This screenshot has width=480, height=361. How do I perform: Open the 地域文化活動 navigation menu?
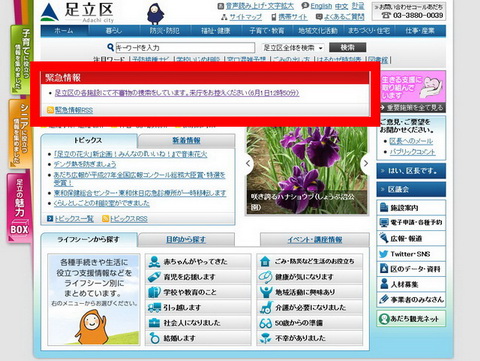pyautogui.click(x=318, y=31)
